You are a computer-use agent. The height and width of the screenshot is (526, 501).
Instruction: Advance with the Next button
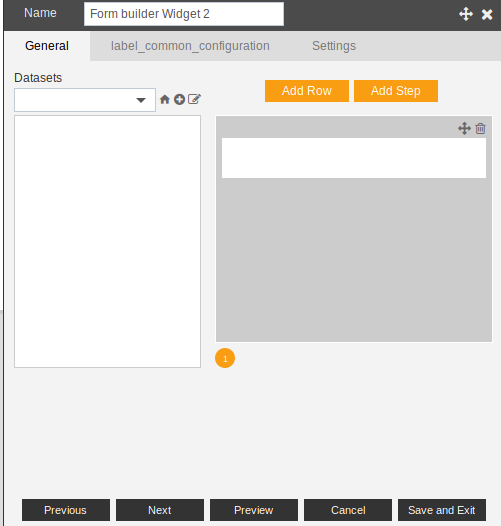click(x=160, y=510)
